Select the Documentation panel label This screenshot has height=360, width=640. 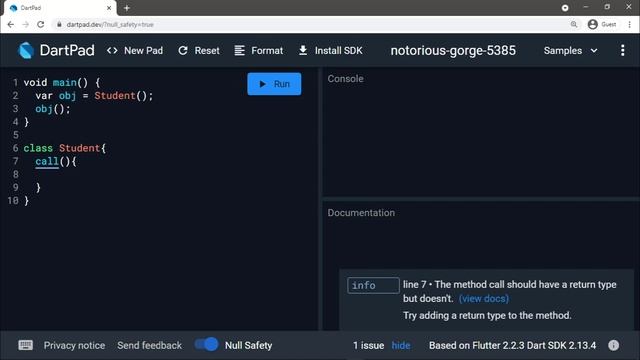coord(361,213)
